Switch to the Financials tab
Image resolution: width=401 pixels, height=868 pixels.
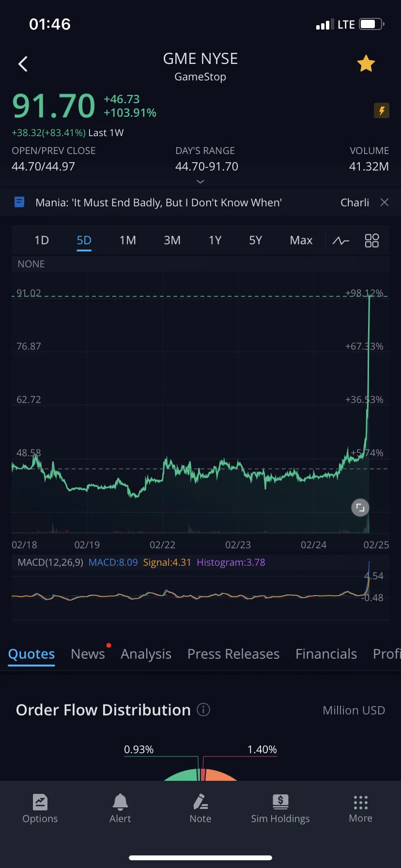click(326, 654)
